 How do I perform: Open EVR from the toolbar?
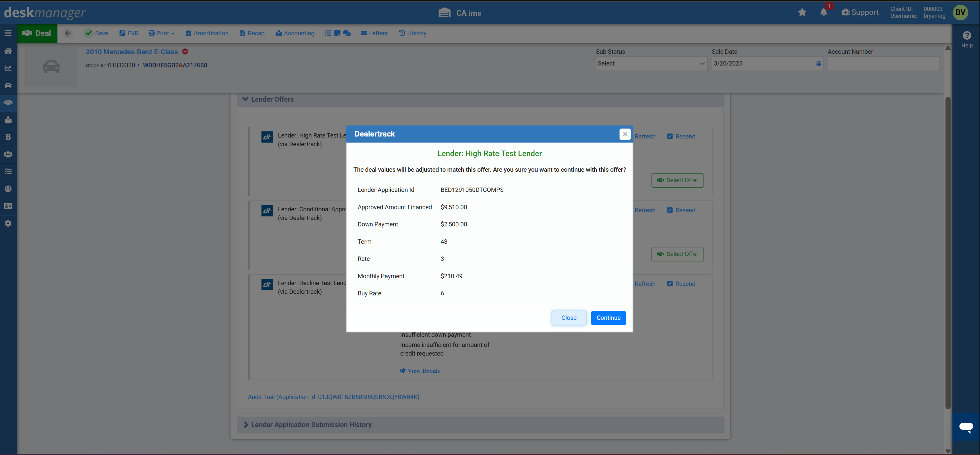[x=129, y=33]
